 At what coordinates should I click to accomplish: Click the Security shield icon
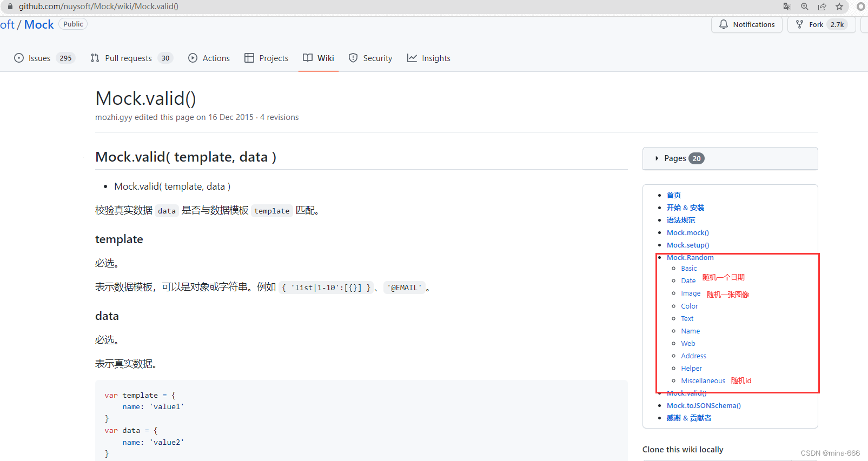tap(353, 58)
